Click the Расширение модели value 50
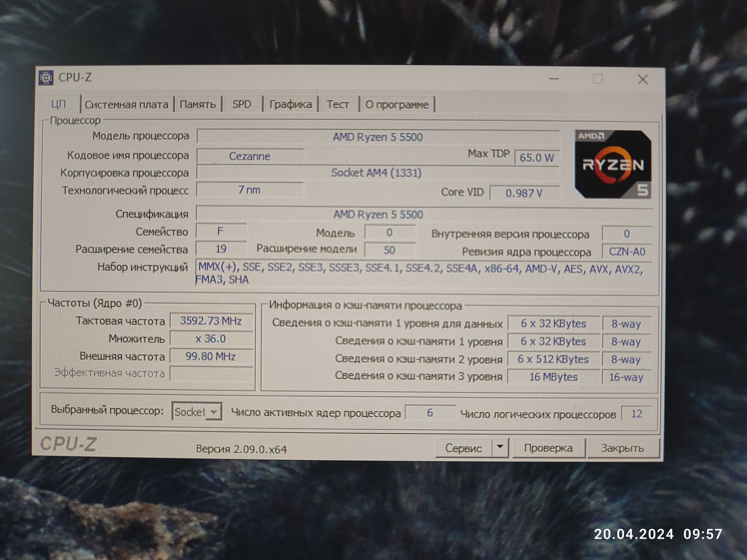The width and height of the screenshot is (747, 560). (390, 250)
